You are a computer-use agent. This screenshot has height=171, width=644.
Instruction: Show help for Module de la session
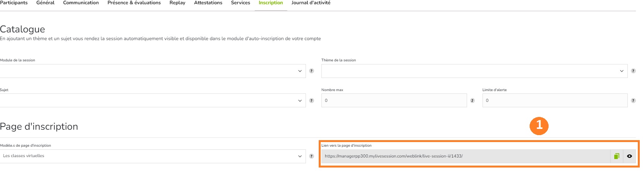click(311, 71)
